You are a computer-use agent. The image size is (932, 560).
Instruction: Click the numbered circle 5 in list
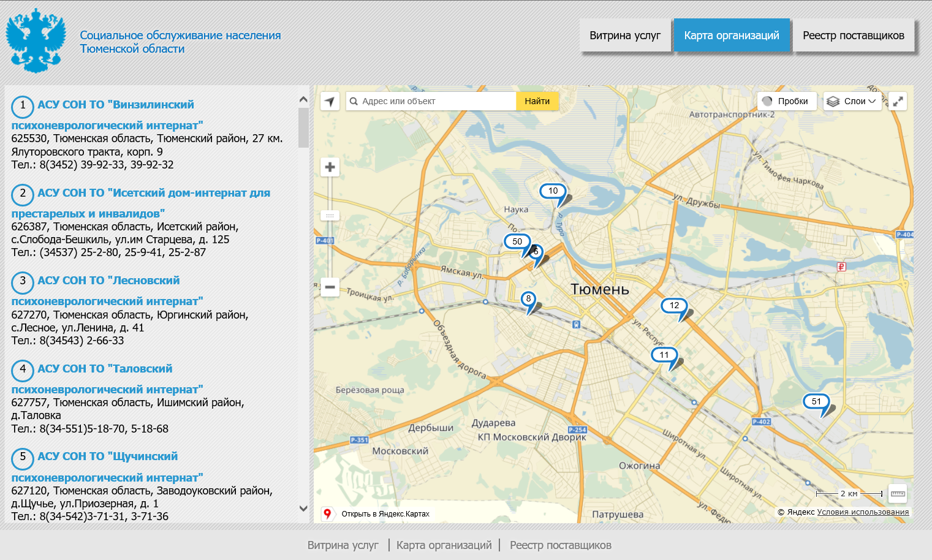pos(23,458)
